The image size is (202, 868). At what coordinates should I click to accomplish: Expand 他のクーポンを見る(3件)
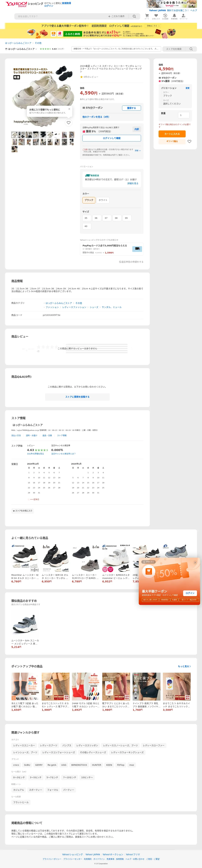[96, 117]
